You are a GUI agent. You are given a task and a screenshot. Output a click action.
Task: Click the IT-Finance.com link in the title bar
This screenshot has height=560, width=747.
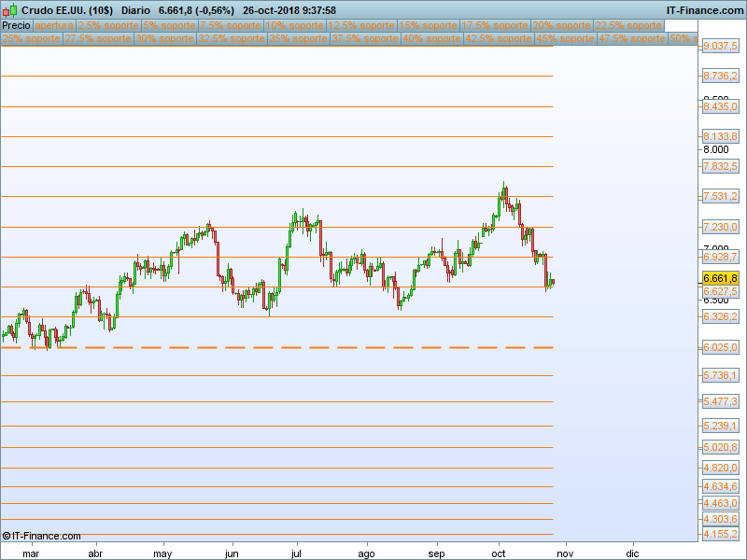click(x=704, y=10)
